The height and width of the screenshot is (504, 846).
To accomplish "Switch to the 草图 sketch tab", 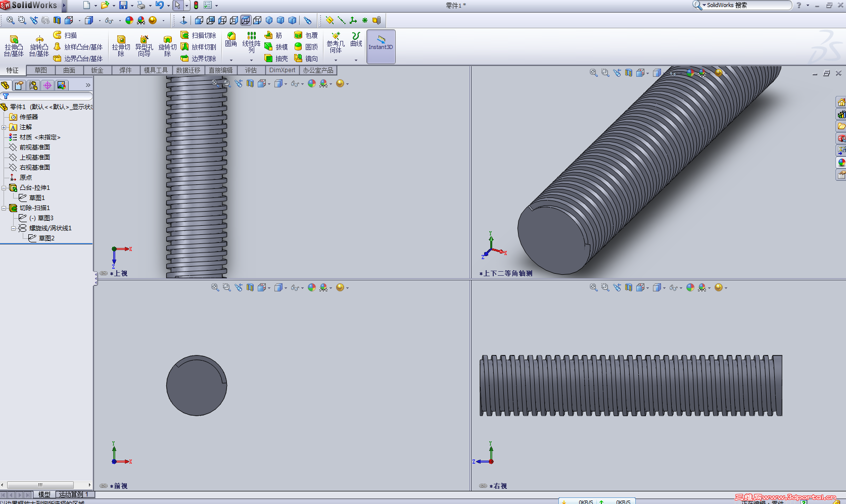I will [41, 70].
